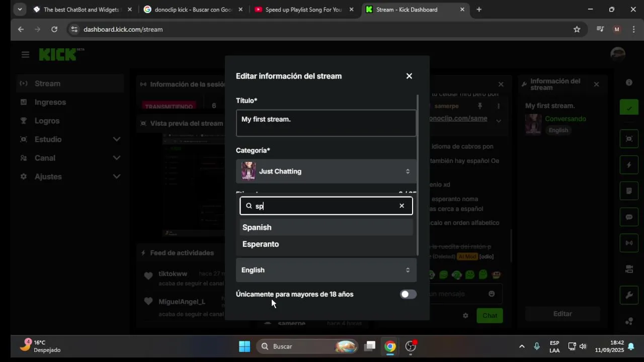Open Chrome from the taskbar

(x=390, y=346)
